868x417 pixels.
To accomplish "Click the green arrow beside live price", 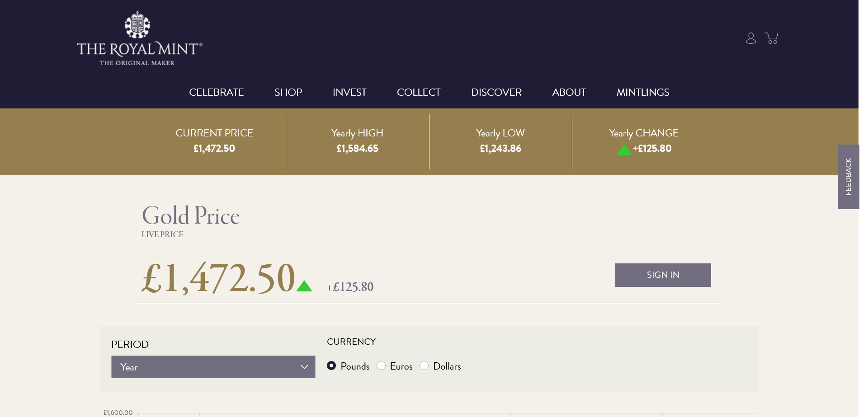I will click(x=304, y=286).
